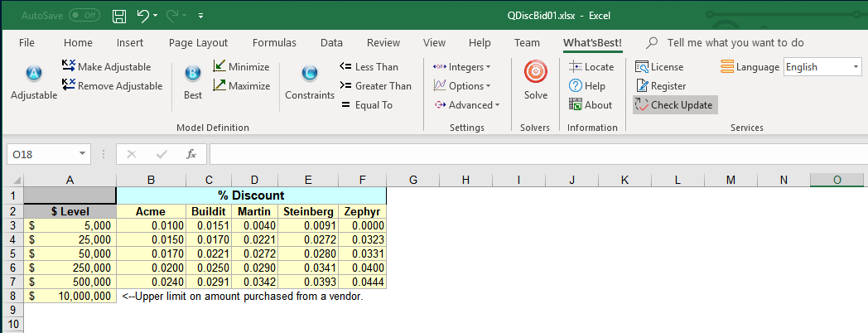Viewport: 868px width, 333px height.
Task: Click the Insert Function fx icon
Action: [191, 155]
